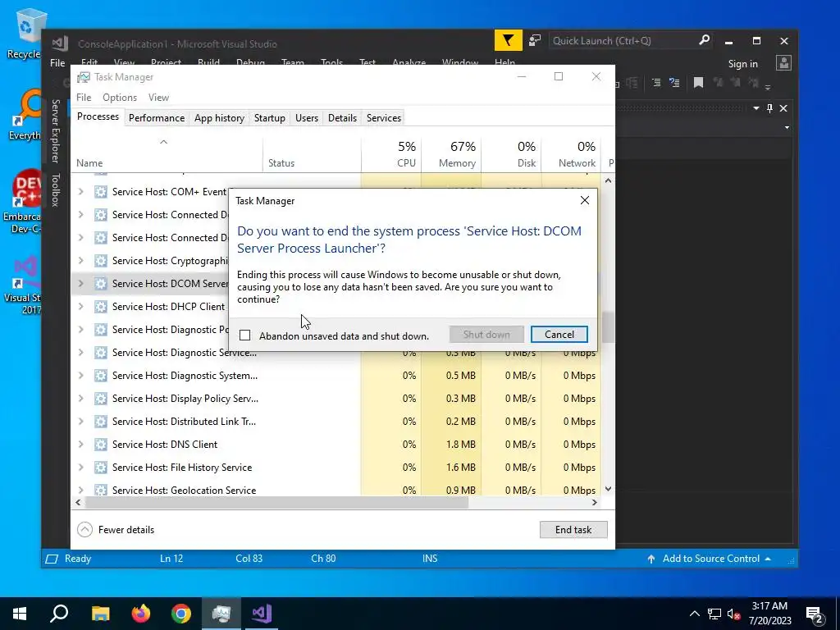Screen dimensions: 840x630
Task: Collapse with the Fewer details chevron
Action: click(x=84, y=530)
